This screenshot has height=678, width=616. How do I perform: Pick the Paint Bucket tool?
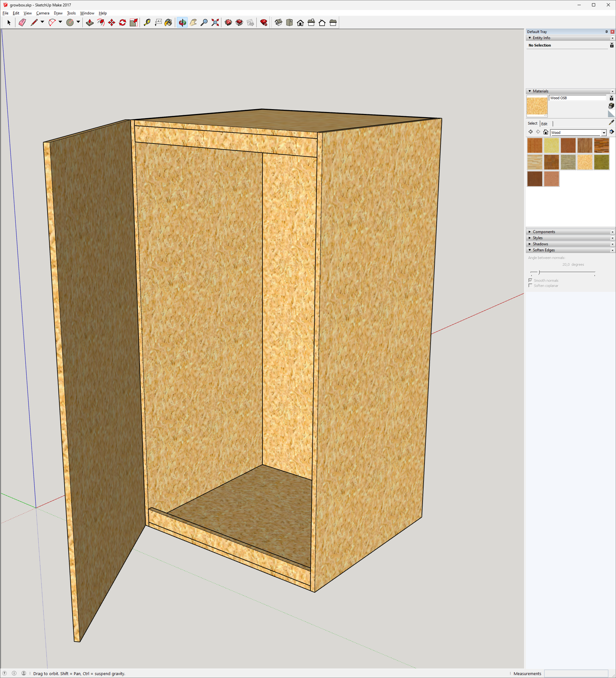168,22
